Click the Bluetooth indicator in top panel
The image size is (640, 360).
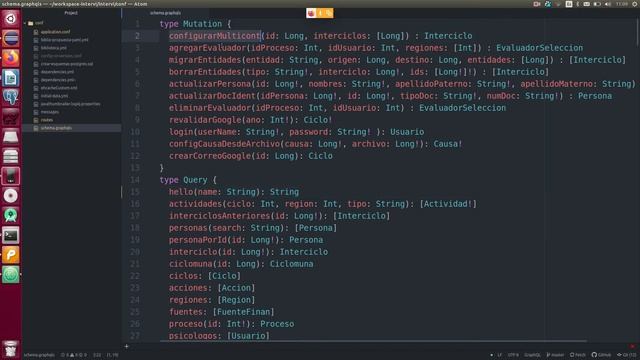[x=578, y=4]
